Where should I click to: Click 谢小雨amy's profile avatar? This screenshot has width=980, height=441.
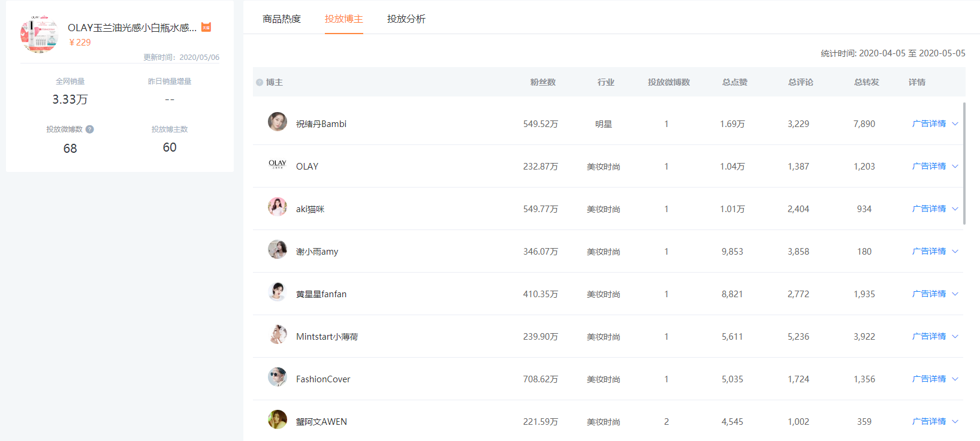pos(277,249)
